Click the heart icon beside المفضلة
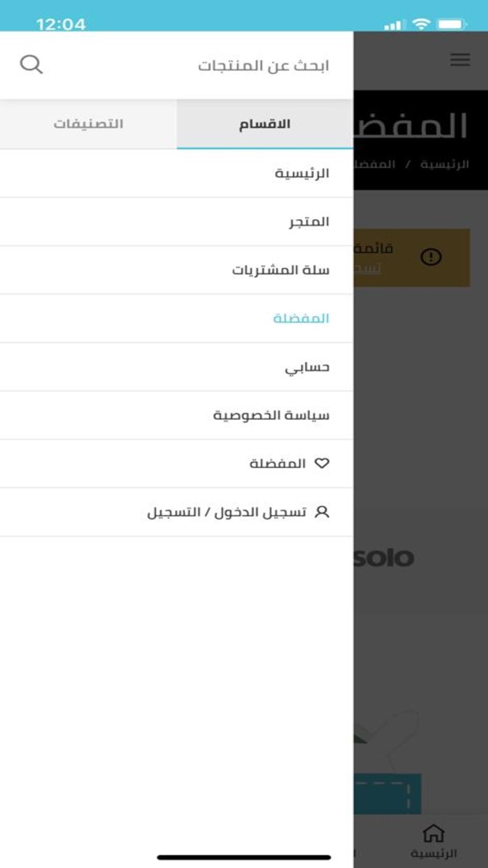 (x=321, y=462)
